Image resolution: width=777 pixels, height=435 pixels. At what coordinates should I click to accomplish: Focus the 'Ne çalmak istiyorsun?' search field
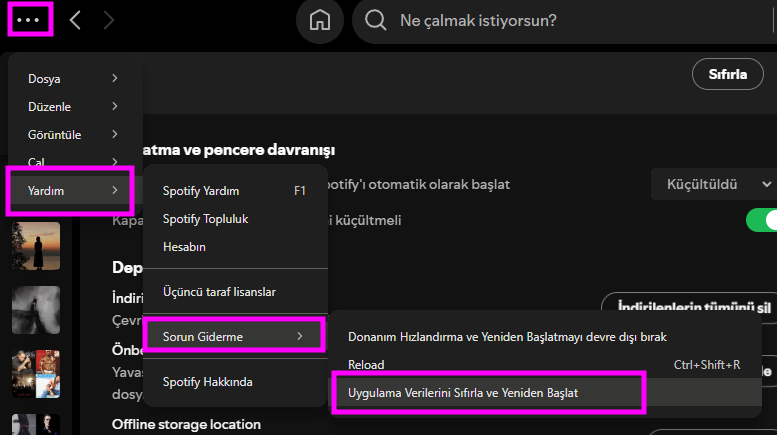coord(565,20)
